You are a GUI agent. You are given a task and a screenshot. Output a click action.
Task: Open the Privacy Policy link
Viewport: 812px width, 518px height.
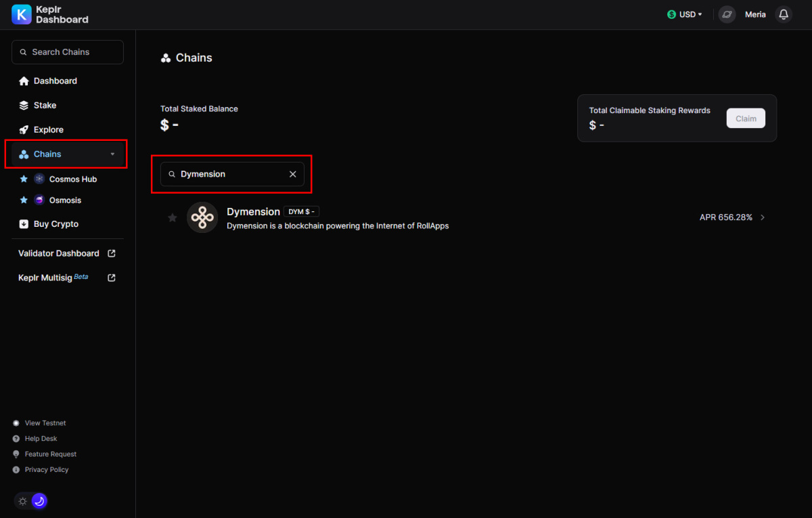coord(47,470)
